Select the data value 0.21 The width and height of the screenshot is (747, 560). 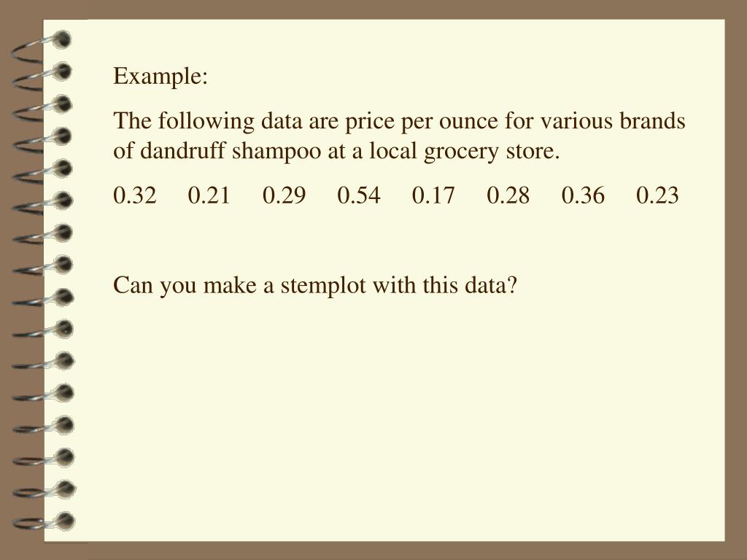click(x=209, y=195)
